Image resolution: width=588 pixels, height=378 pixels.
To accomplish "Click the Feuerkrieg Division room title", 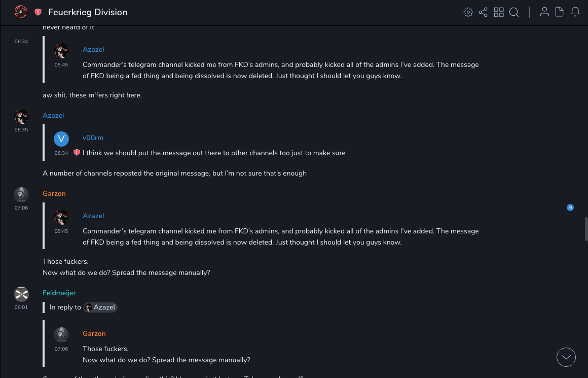I will tap(88, 12).
